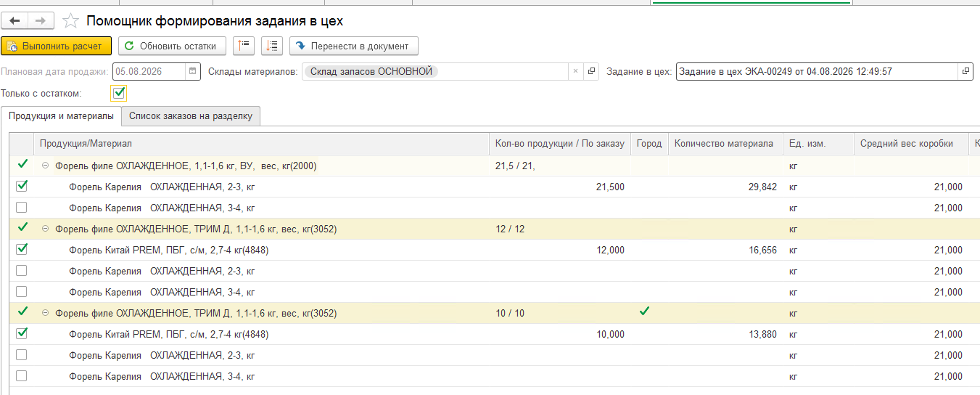Toggle green check mark on 10 / 10 row
This screenshot has height=395, width=980.
(22, 312)
